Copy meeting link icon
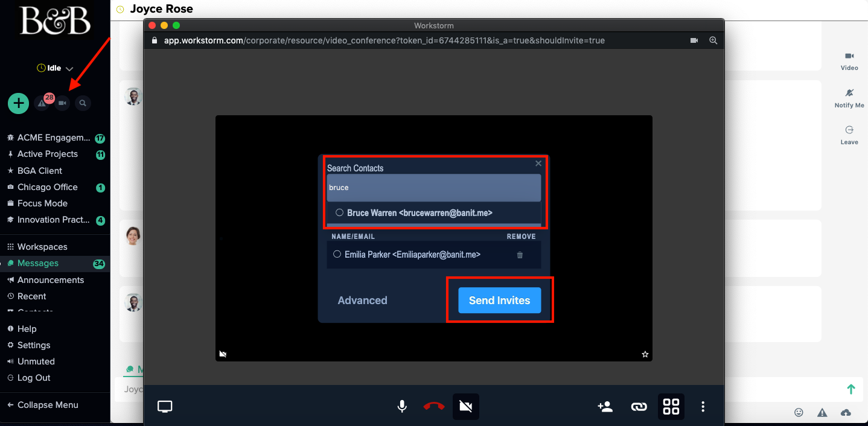This screenshot has height=426, width=868. [639, 407]
